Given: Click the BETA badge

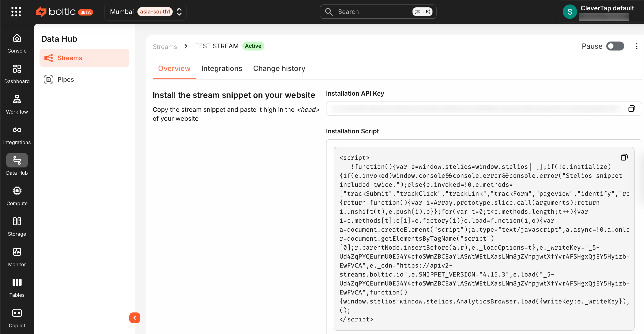Looking at the screenshot, I should [86, 12].
